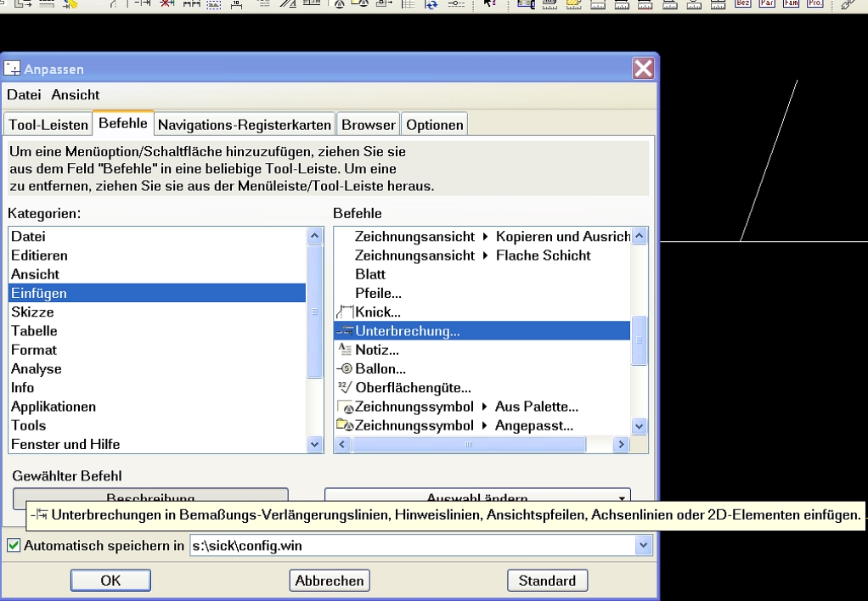868x601 pixels.
Task: Select the 'Tools' category
Action: pos(156,425)
